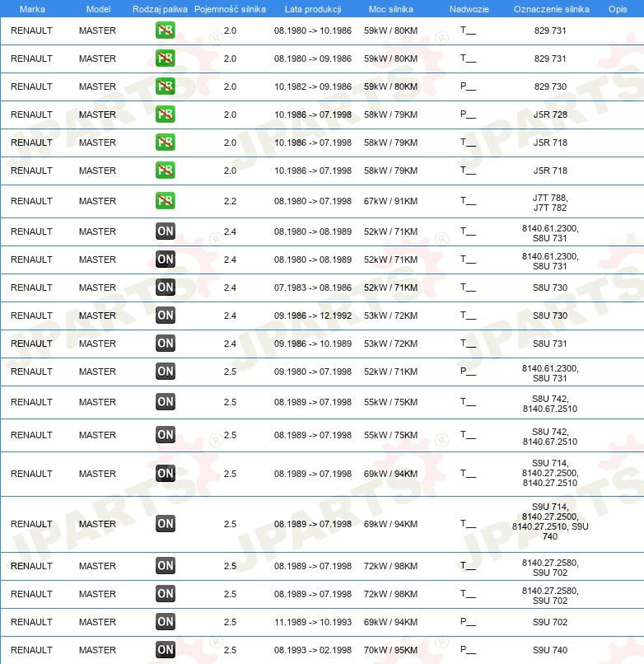Click the ON diesel icon in the 09.1986 -> 12.1992 row
Image resolution: width=644 pixels, height=664 pixels.
click(166, 315)
